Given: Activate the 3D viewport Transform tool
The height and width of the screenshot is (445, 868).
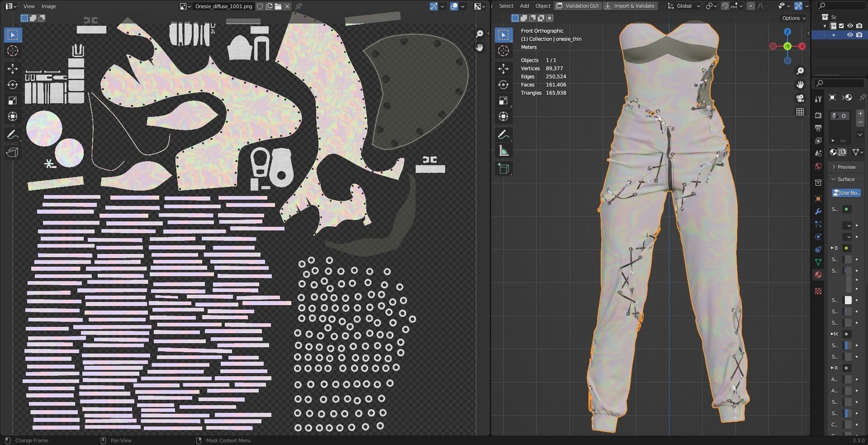Looking at the screenshot, I should [x=503, y=116].
